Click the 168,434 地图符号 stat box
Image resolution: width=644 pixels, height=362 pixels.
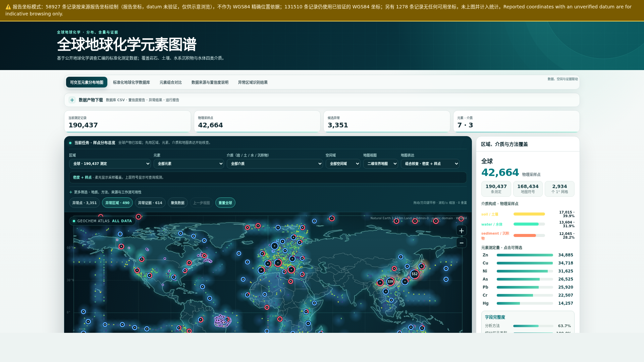coord(528,189)
